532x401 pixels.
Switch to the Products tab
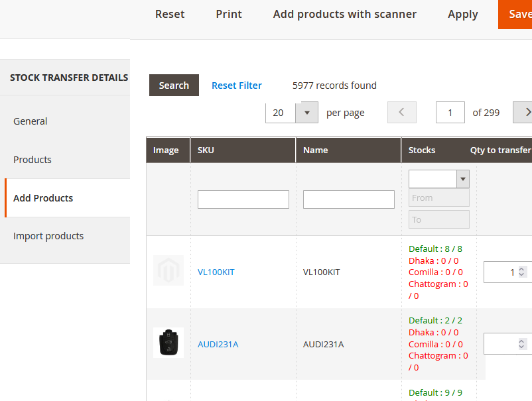33,160
